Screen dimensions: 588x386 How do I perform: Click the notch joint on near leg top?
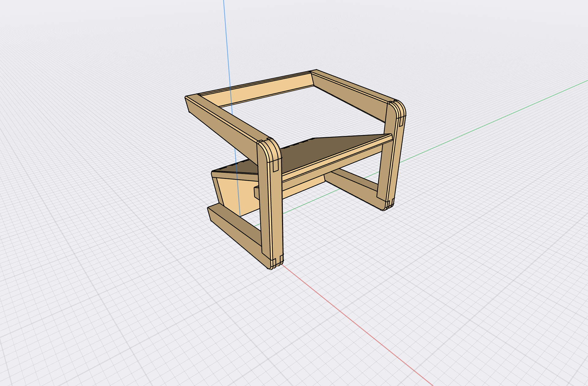[275, 165]
